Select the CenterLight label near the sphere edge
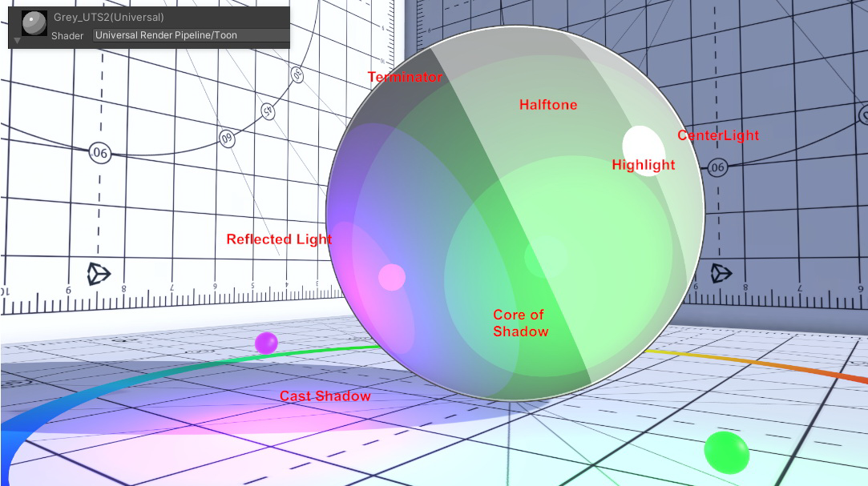Image resolution: width=868 pixels, height=486 pixels. [x=717, y=135]
